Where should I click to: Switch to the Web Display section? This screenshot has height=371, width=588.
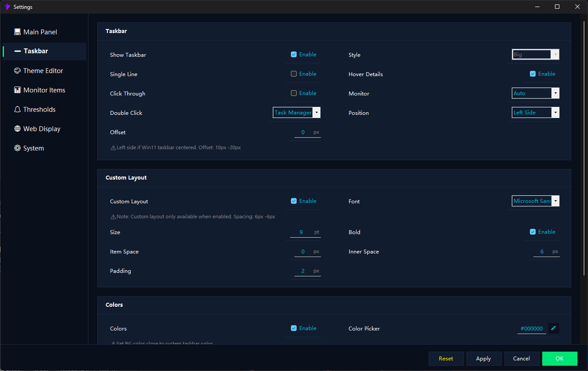tap(44, 129)
